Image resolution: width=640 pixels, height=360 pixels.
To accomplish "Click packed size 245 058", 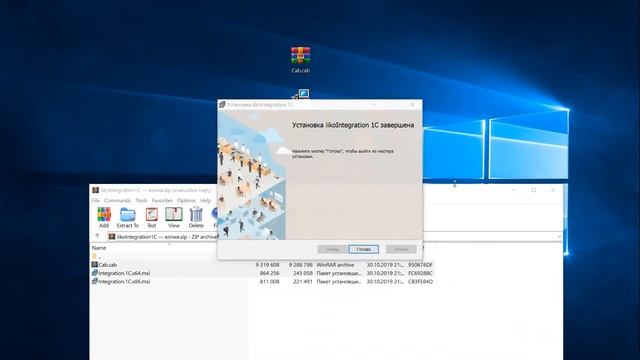I will pyautogui.click(x=303, y=273).
